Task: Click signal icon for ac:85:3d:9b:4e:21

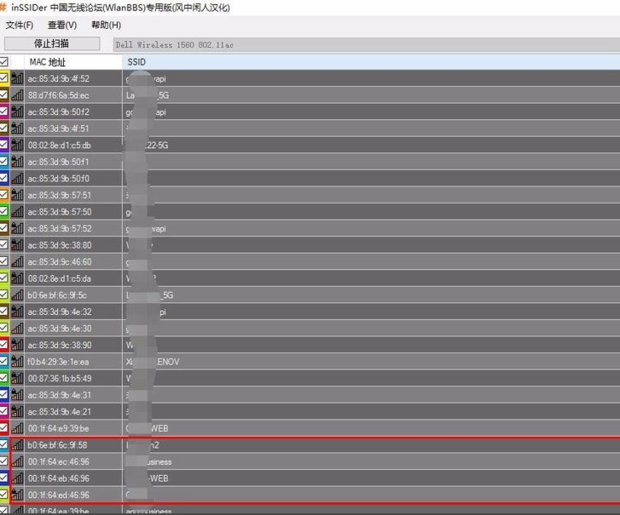Action: (x=17, y=411)
